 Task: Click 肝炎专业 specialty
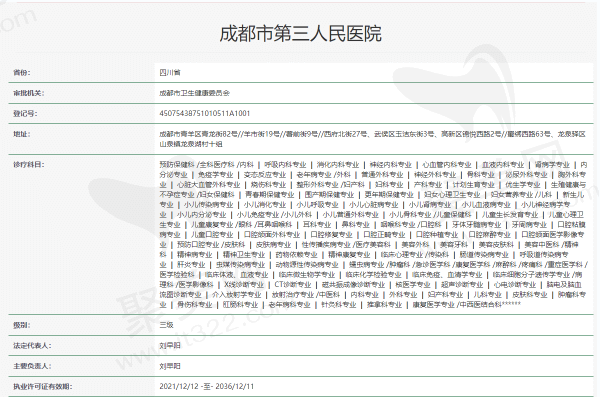(x=191, y=265)
